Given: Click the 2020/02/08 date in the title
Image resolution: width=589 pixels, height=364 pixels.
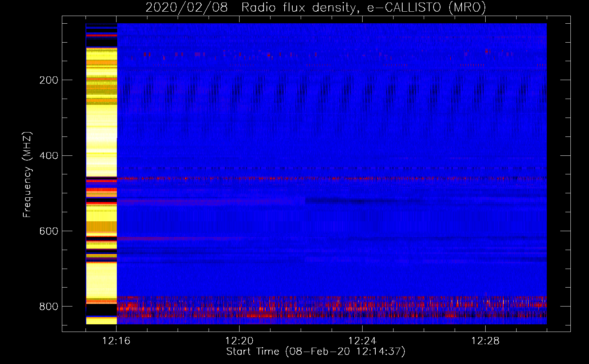Looking at the screenshot, I should pyautogui.click(x=187, y=7).
